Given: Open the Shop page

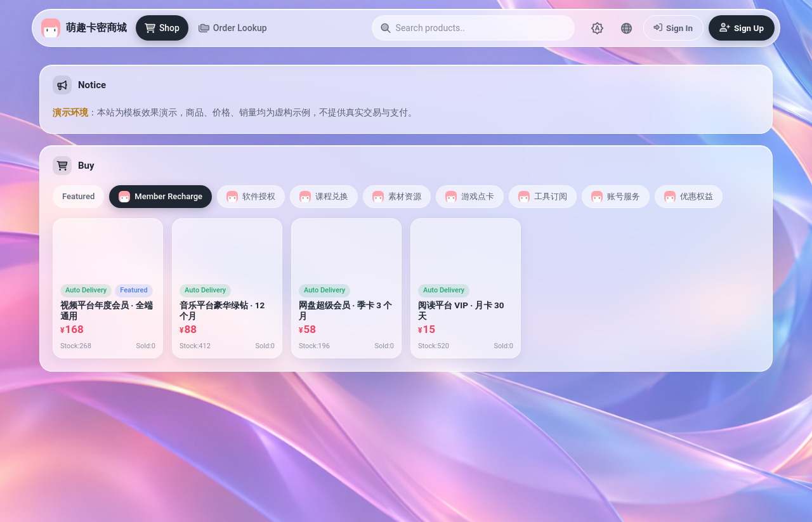Looking at the screenshot, I should 162,28.
